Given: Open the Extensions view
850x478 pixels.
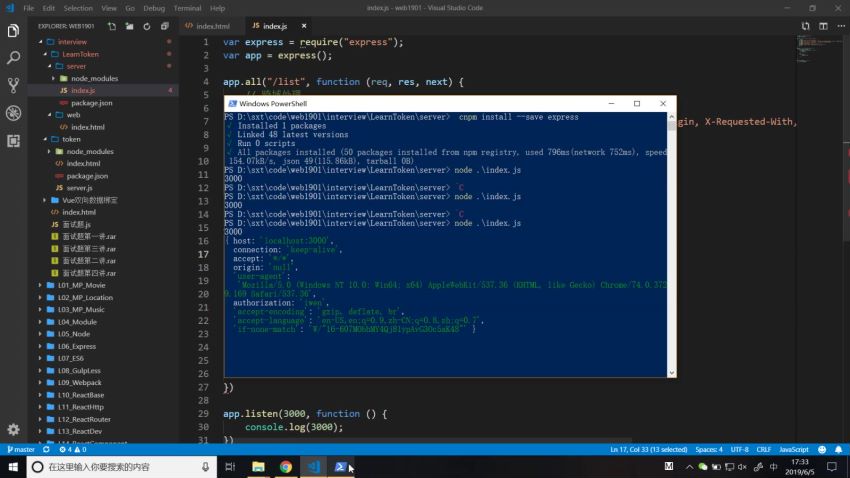Looking at the screenshot, I should [x=13, y=139].
